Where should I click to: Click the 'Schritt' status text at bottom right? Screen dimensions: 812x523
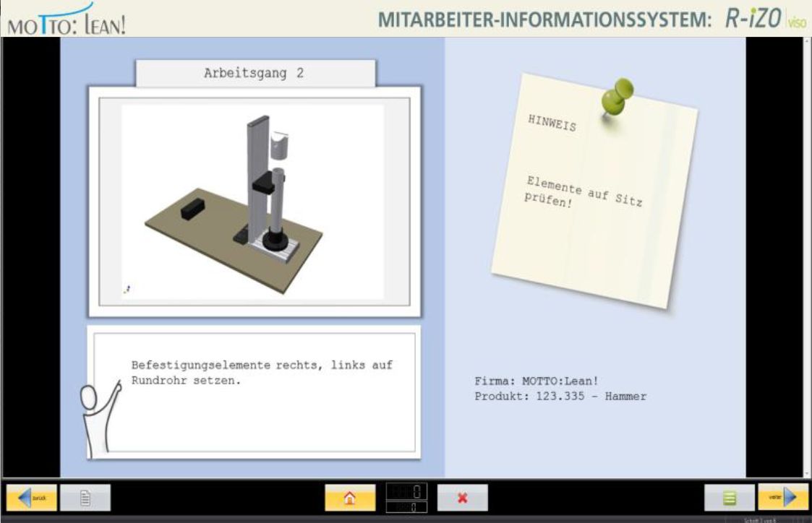point(760,520)
